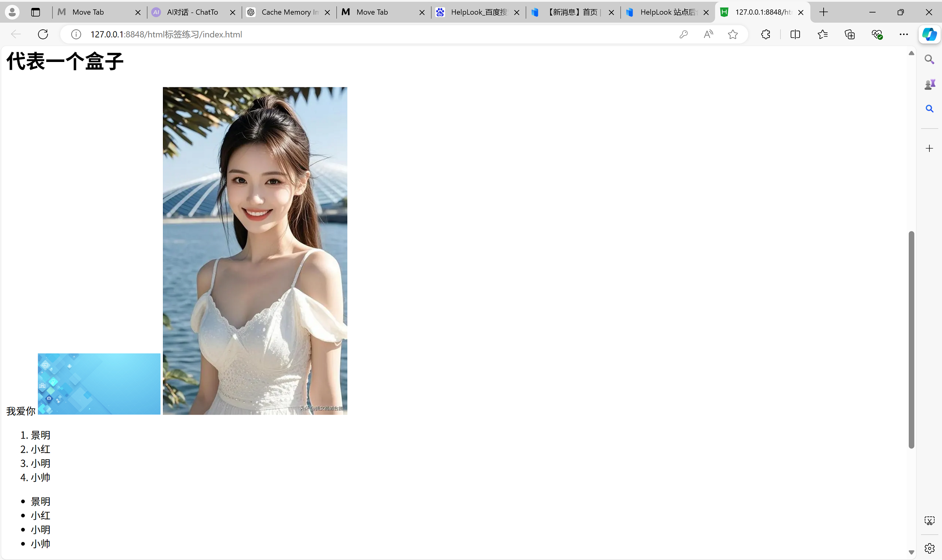Open Settings and more ellipsis menu

(904, 34)
